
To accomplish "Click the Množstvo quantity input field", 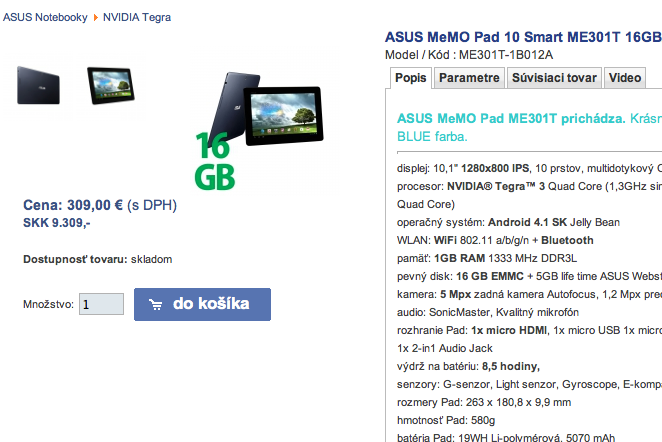I will point(101,304).
